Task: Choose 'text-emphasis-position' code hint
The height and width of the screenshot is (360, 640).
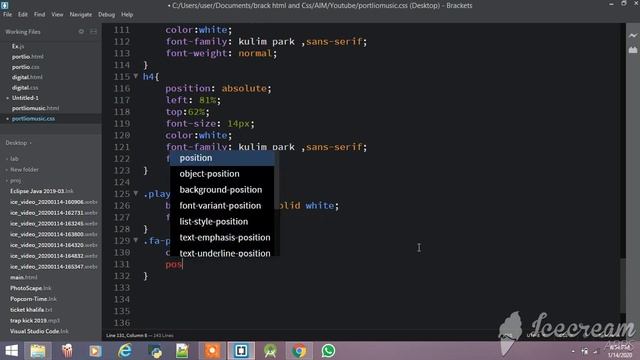Action: pos(222,238)
